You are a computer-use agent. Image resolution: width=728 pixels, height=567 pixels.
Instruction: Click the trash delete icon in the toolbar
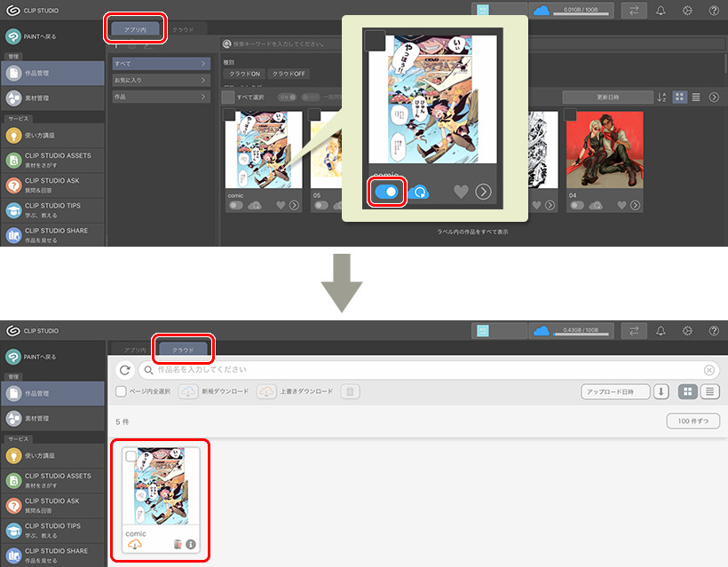tap(350, 392)
